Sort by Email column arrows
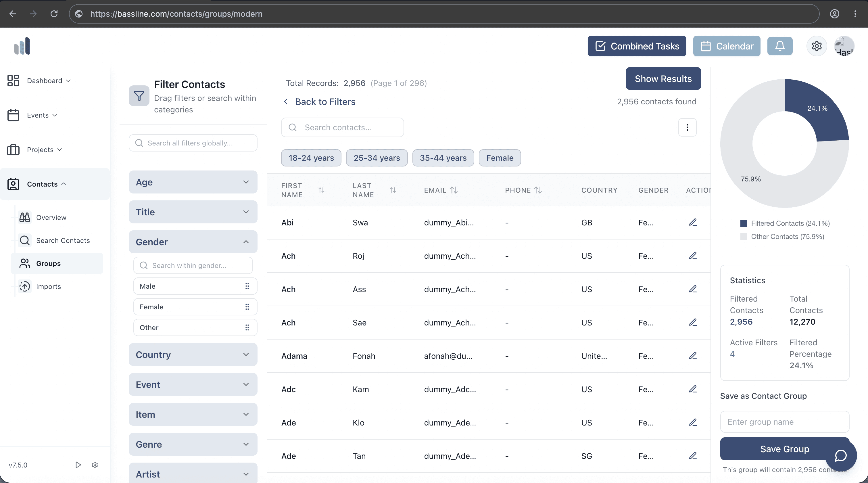 454,190
